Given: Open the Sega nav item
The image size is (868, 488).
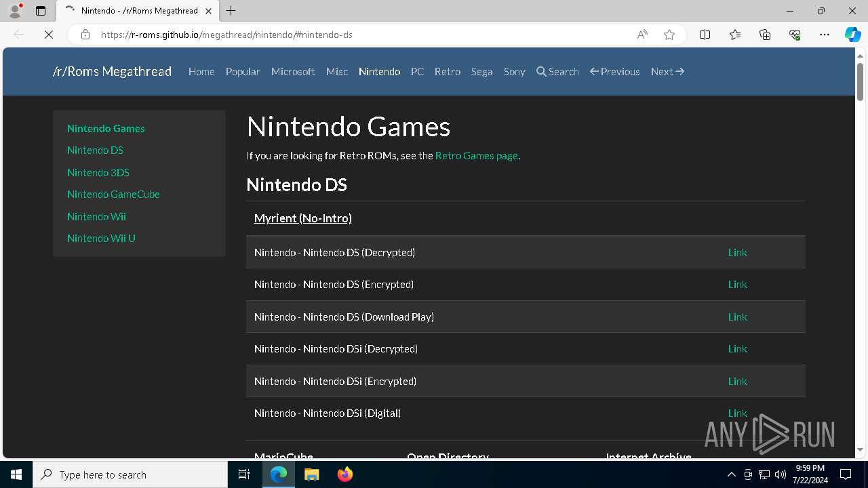Looking at the screenshot, I should pyautogui.click(x=482, y=71).
